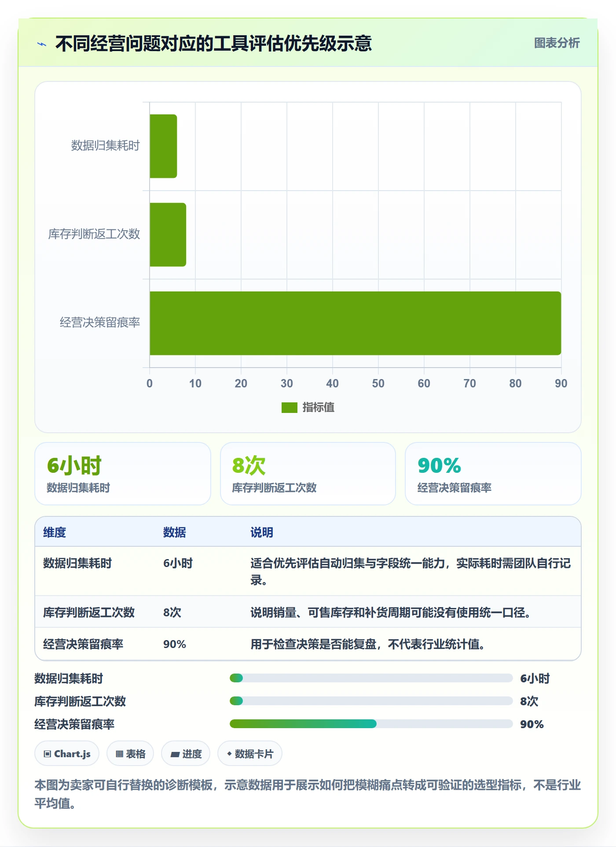The height and width of the screenshot is (847, 616).
Task: Click the 8次 progress value label
Action: (529, 701)
